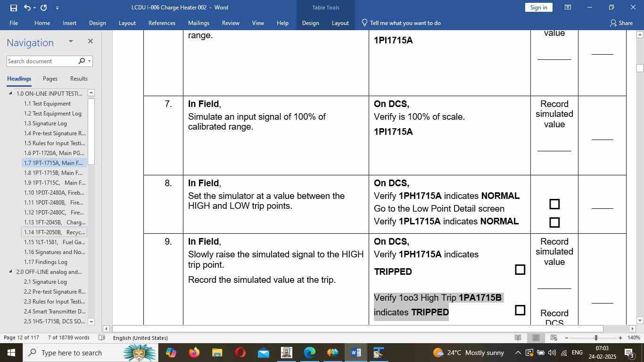Open the References ribbon tab
The image size is (644, 362).
point(162,23)
